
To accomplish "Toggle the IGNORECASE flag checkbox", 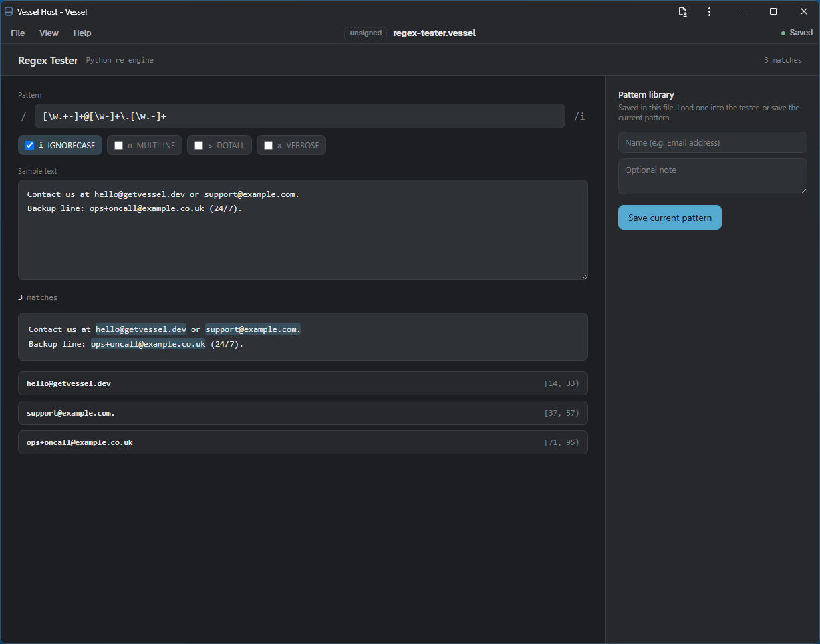I will pyautogui.click(x=29, y=146).
